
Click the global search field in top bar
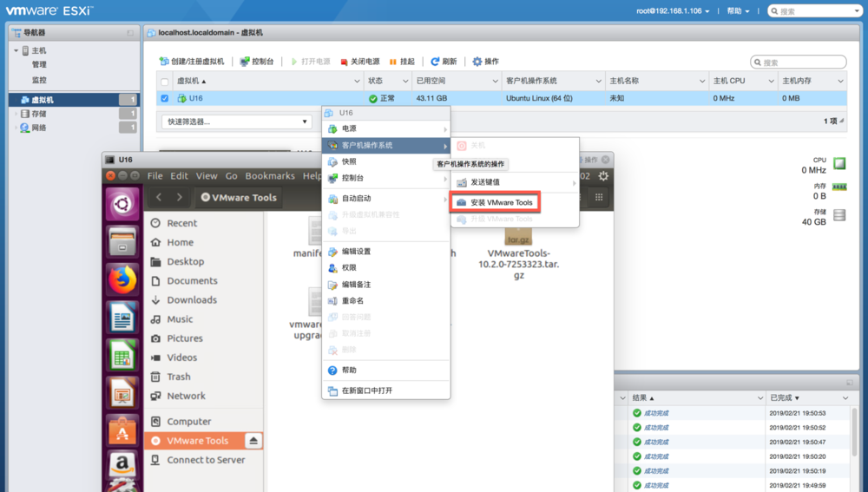coord(815,11)
